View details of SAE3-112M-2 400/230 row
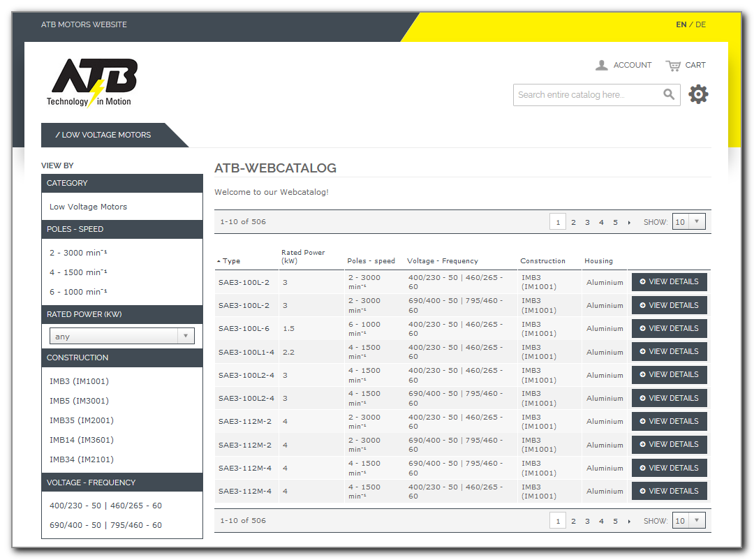 (669, 421)
